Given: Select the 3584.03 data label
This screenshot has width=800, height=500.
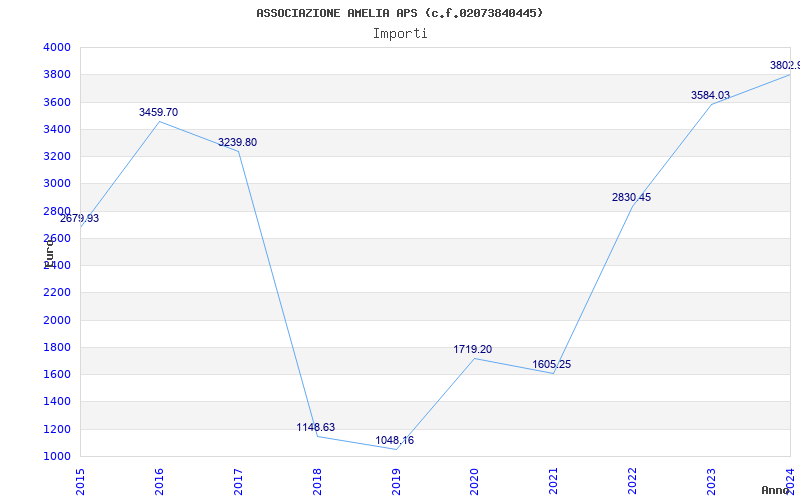Looking at the screenshot, I should [x=711, y=95].
